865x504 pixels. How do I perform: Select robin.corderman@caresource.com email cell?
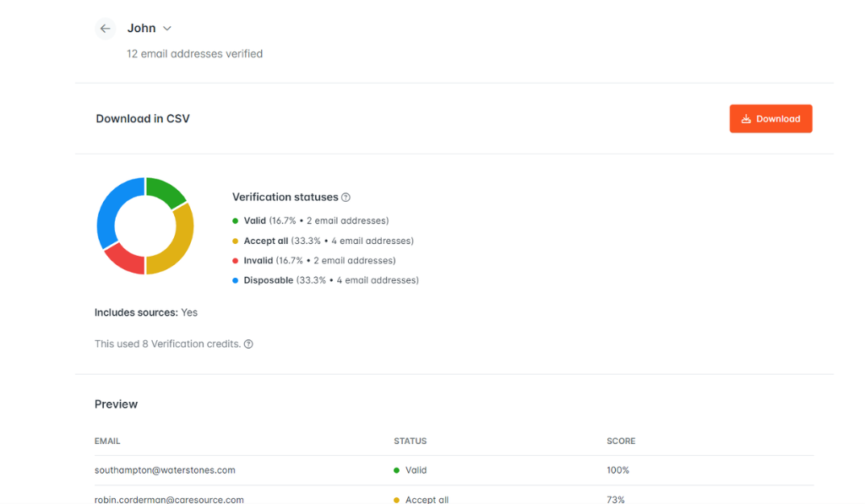coord(169,499)
